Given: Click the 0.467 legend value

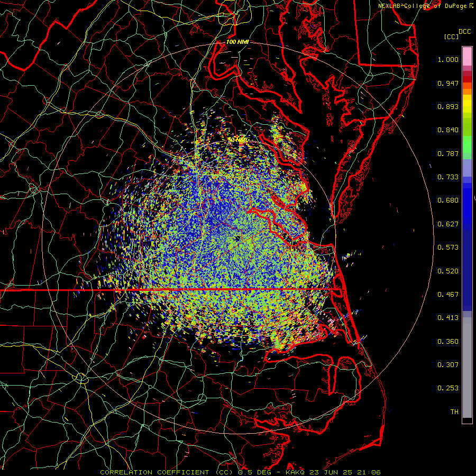Looking at the screenshot, I should tap(448, 295).
